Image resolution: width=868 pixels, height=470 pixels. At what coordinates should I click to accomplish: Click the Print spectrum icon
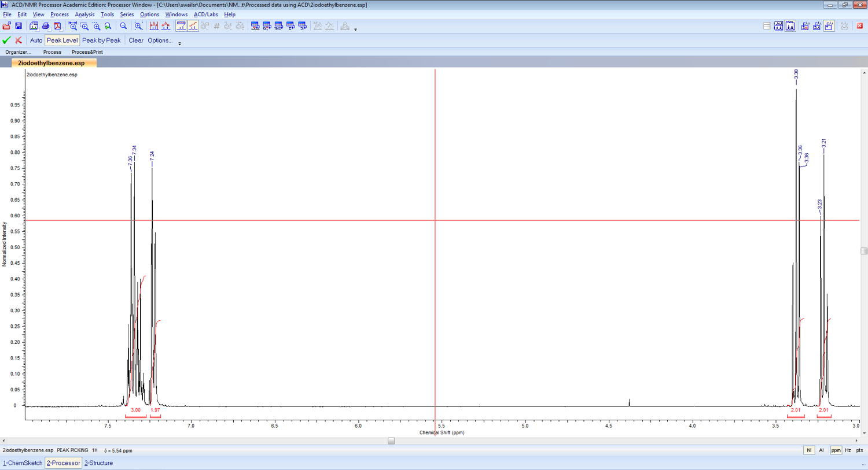tap(46, 26)
